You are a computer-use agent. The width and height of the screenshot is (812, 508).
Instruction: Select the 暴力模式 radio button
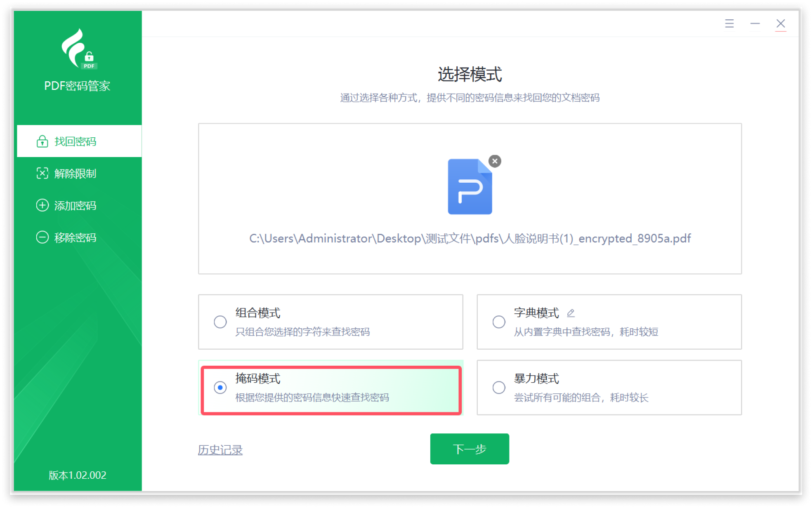tap(499, 388)
